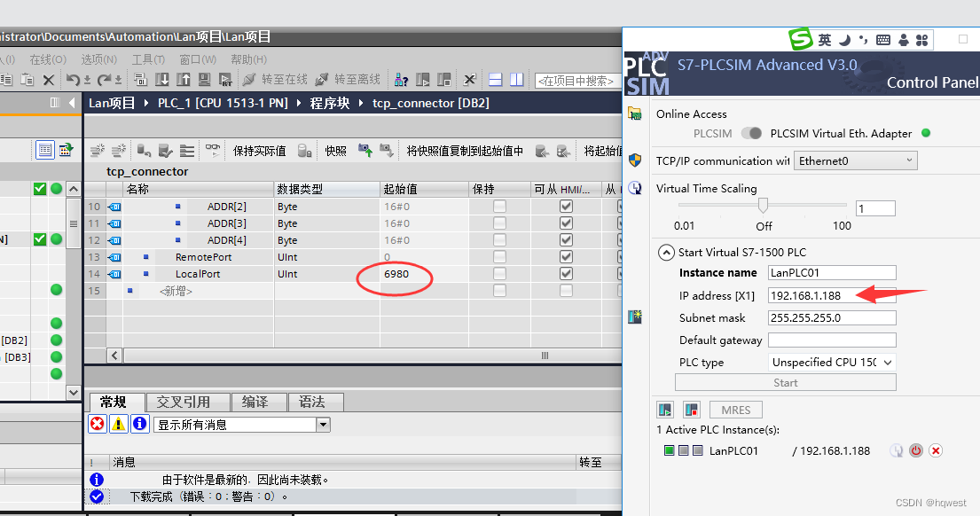Click LocalPort start value 6980 cell

pos(424,274)
